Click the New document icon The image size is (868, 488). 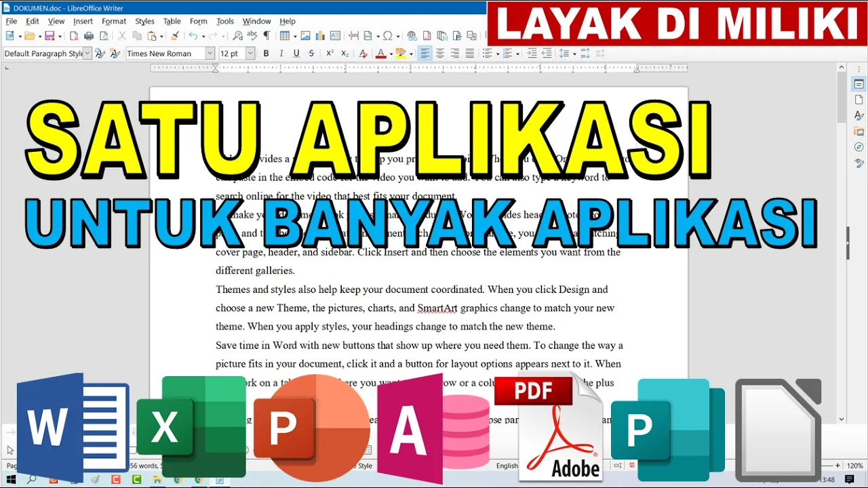click(x=9, y=36)
